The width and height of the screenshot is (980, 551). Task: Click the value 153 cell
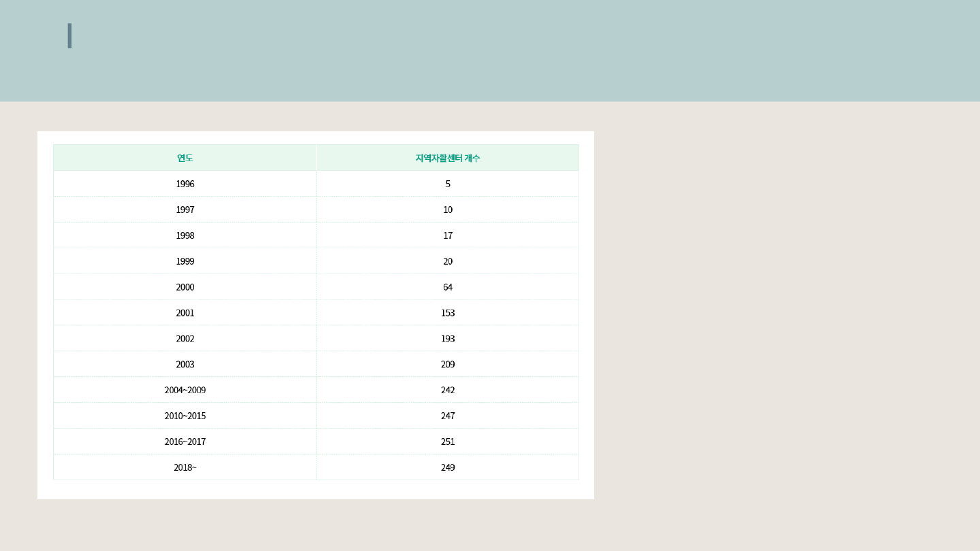click(448, 313)
